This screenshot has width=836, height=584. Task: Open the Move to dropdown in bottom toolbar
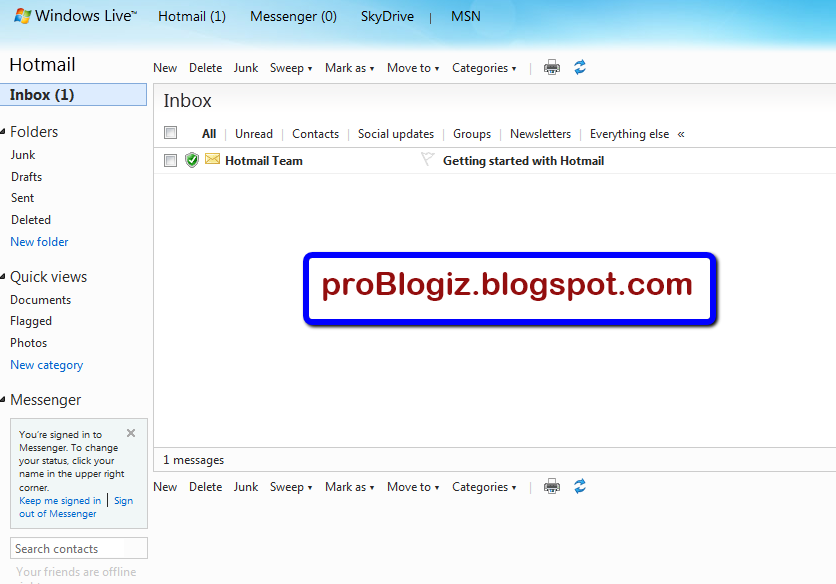click(413, 487)
